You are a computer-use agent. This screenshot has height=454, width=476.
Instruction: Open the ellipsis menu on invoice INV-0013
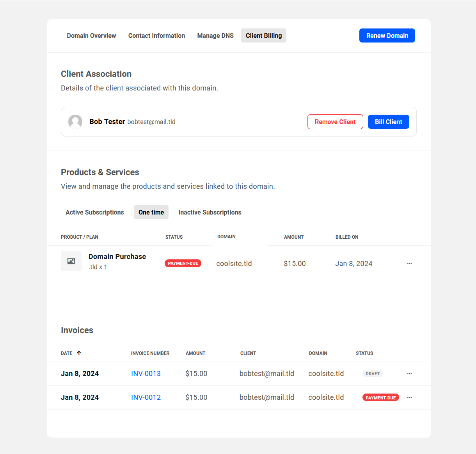409,373
